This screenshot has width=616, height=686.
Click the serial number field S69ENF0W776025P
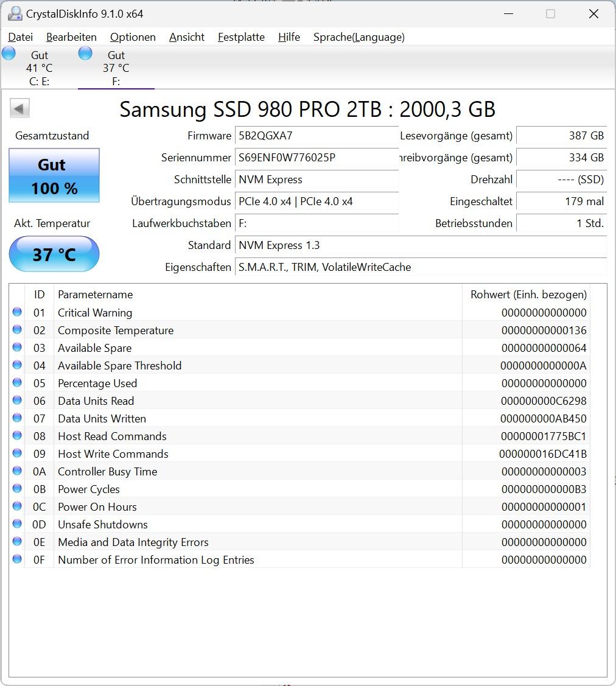[x=317, y=158]
